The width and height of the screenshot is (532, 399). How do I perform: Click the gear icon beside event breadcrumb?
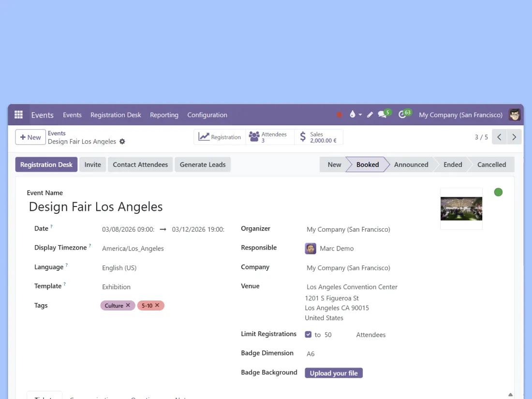(122, 142)
